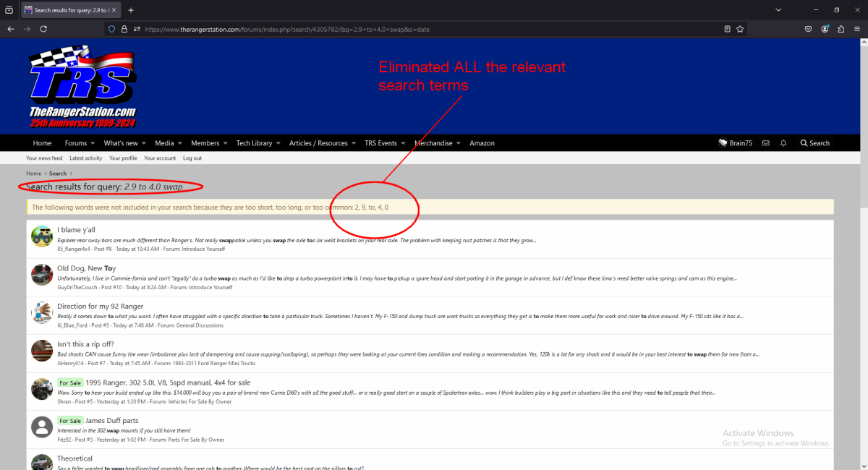Click AHenry014's avatar thumbnail
868x470 pixels.
(42, 351)
